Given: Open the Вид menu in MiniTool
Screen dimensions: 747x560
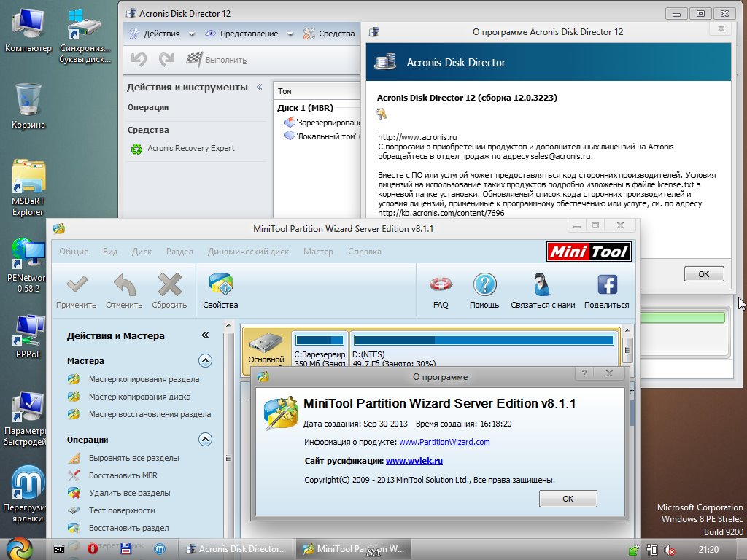Looking at the screenshot, I should point(110,252).
